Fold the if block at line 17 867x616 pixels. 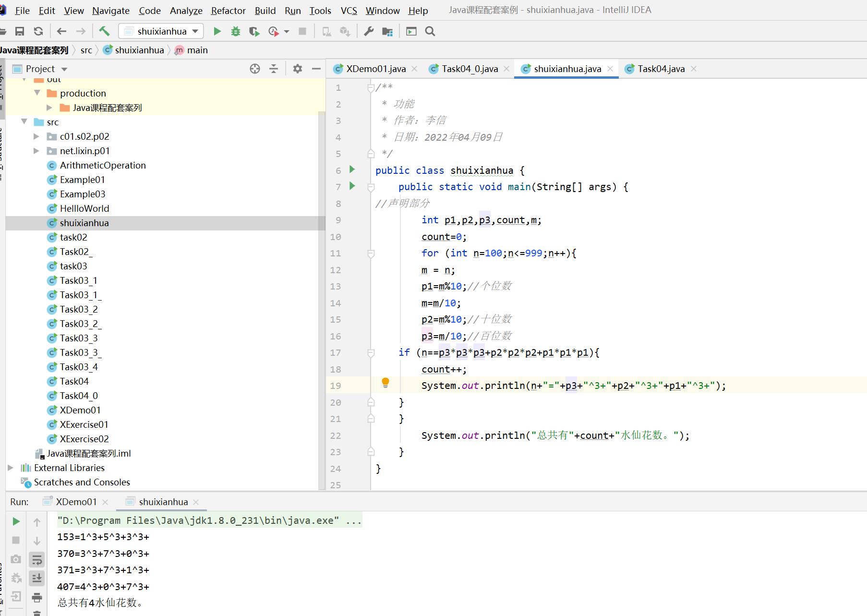coord(371,353)
